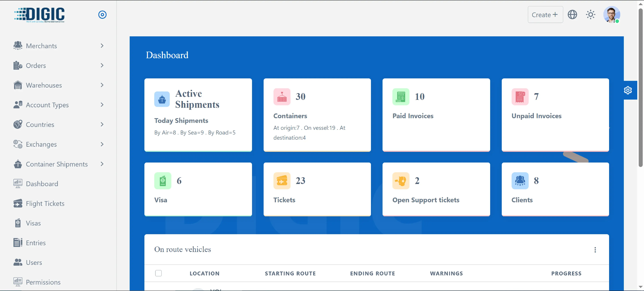The width and height of the screenshot is (644, 291).
Task: Open the Dashboard menu item
Action: pos(42,184)
